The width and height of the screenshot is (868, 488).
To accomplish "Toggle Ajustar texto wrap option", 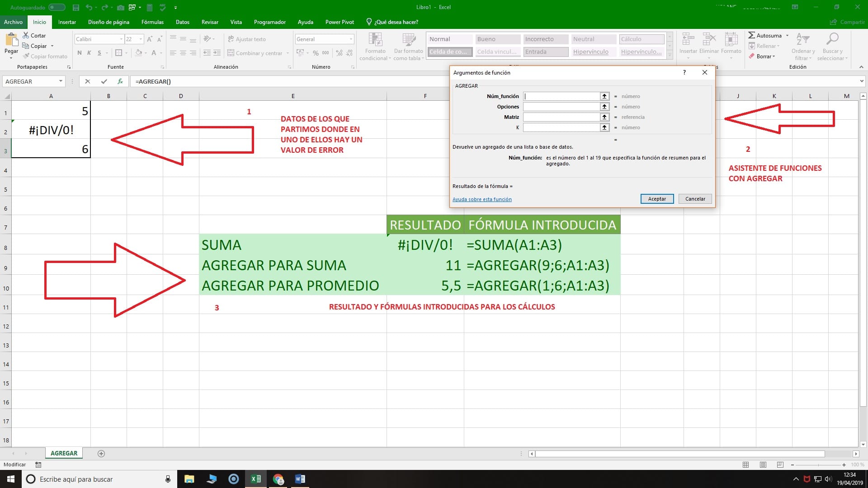I will [x=247, y=39].
